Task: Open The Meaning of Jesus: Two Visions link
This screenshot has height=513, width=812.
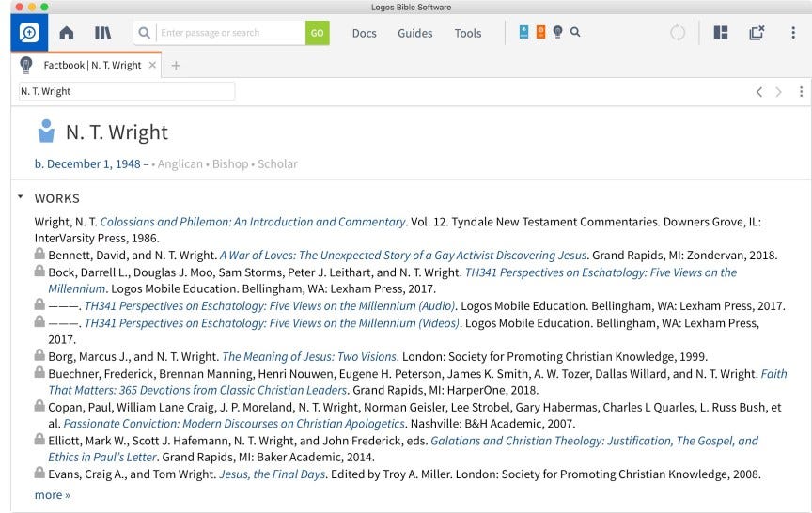Action: tap(309, 357)
